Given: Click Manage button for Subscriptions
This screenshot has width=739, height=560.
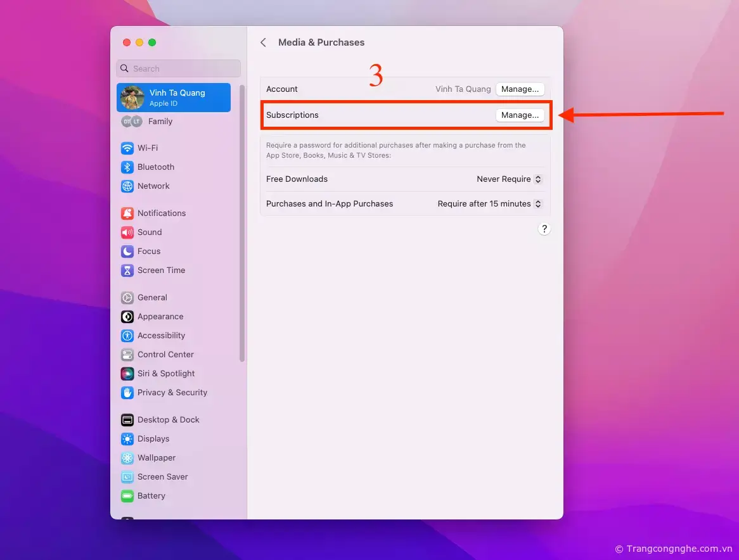Looking at the screenshot, I should pyautogui.click(x=520, y=115).
